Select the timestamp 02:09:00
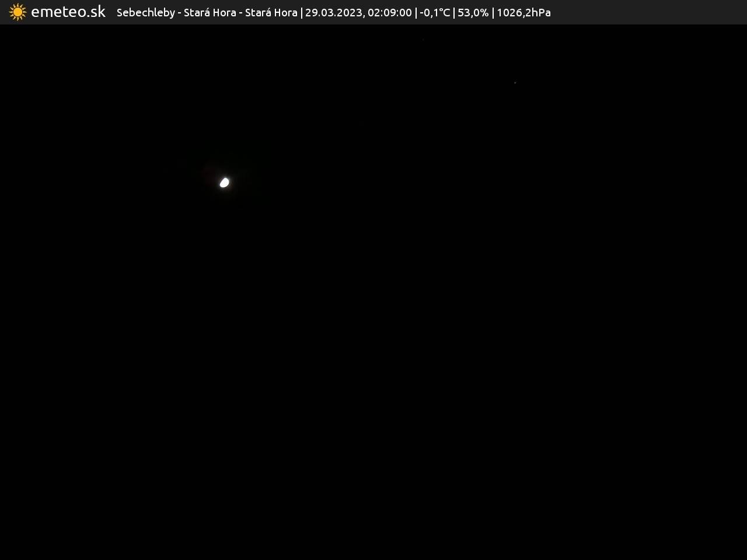This screenshot has height=560, width=747. [389, 13]
